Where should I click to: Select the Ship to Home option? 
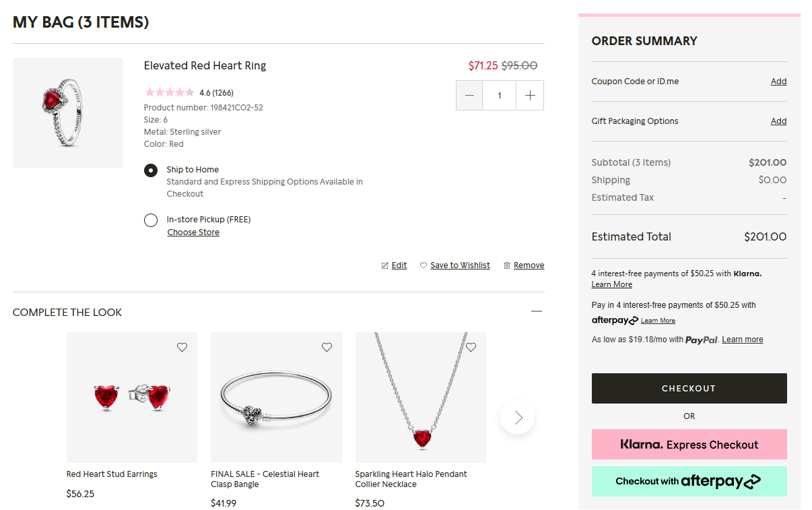point(151,170)
